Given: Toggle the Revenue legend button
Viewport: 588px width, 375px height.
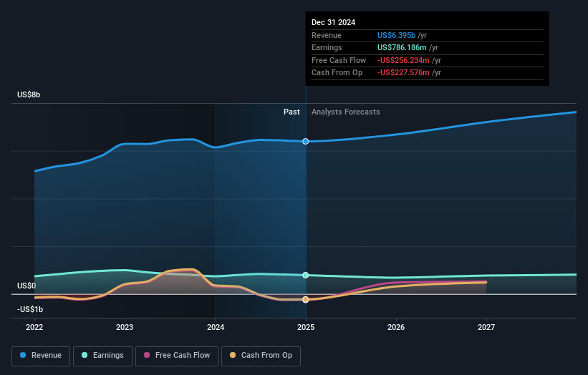Looking at the screenshot, I should [41, 356].
